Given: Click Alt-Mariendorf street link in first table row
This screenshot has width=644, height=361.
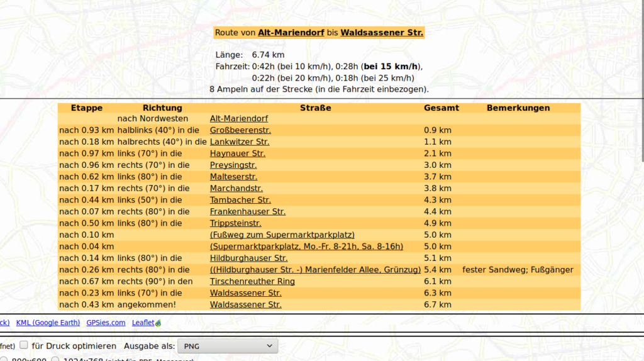Looking at the screenshot, I should (238, 119).
